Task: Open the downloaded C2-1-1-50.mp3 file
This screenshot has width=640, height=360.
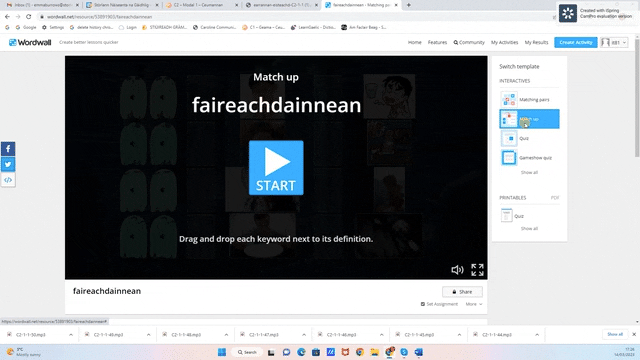Action: pyautogui.click(x=31, y=335)
